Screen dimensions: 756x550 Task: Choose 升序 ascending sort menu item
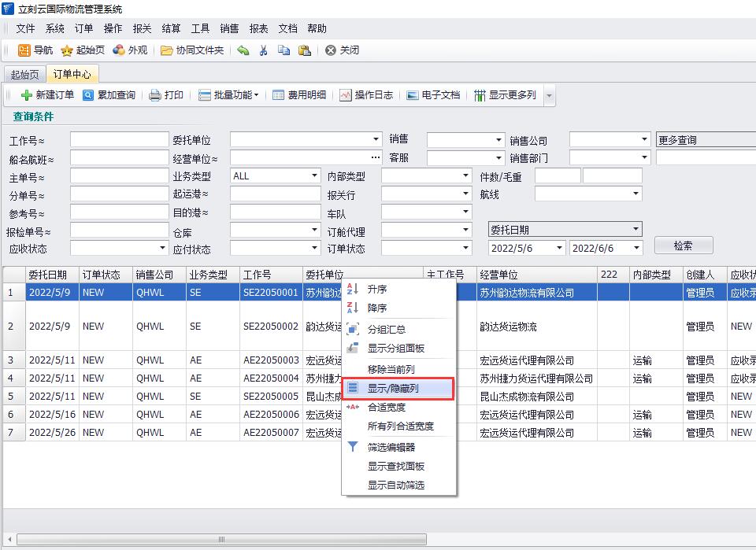[x=377, y=290]
